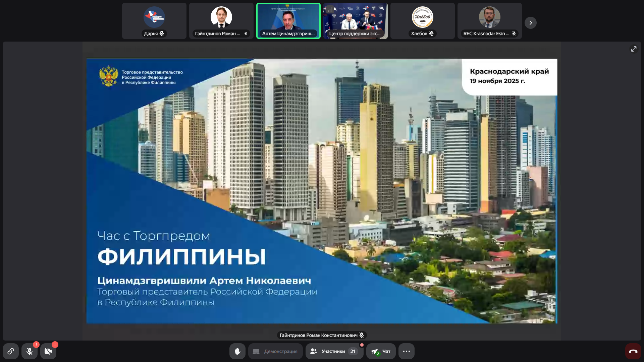Unmute your microphone in the bottom bar

pyautogui.click(x=30, y=351)
